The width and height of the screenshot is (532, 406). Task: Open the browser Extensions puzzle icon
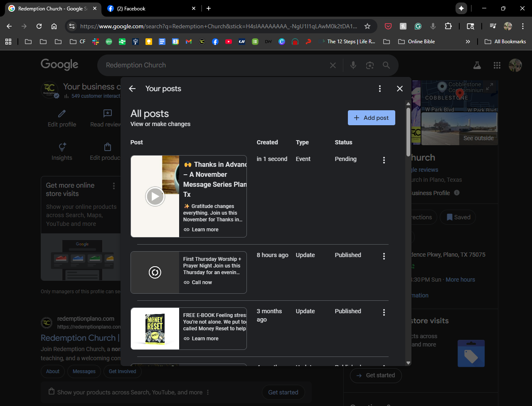coord(448,26)
